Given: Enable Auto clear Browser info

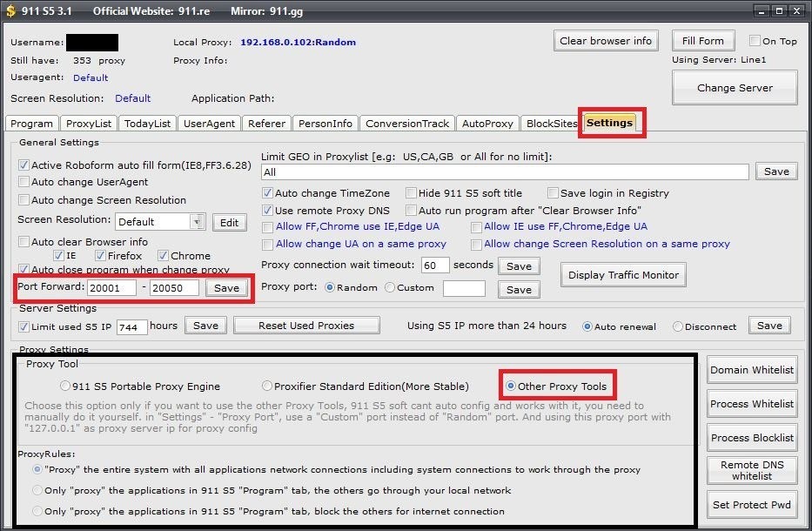Looking at the screenshot, I should click(23, 241).
